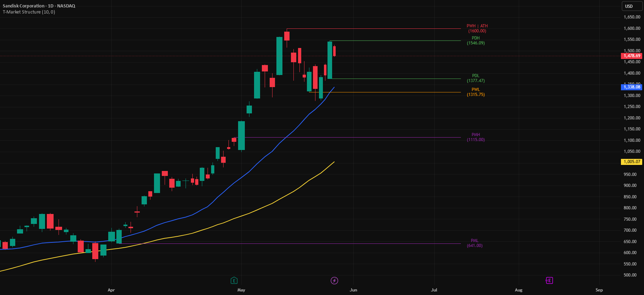Click the green earnings E icon near May

pyautogui.click(x=234, y=280)
